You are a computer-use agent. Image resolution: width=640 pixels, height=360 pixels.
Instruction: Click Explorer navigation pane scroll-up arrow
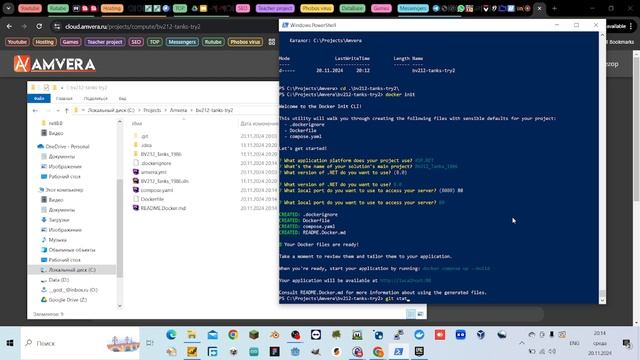coord(120,122)
